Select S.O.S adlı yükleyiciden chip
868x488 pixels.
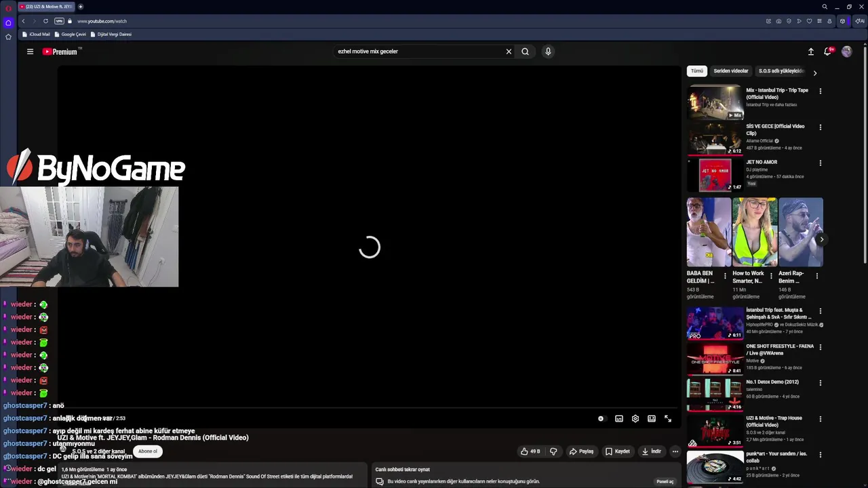click(781, 71)
